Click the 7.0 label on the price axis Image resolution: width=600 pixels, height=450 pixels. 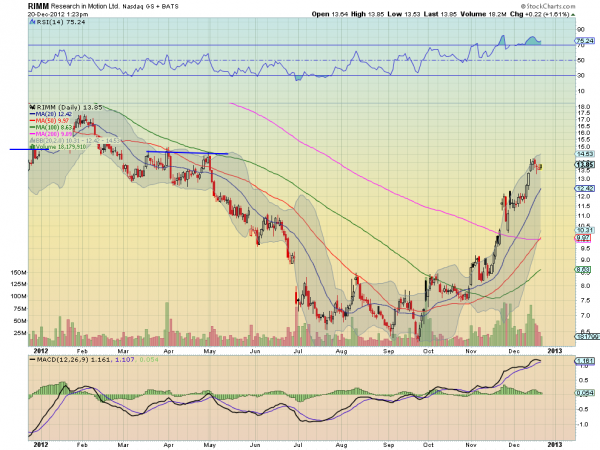click(x=585, y=316)
